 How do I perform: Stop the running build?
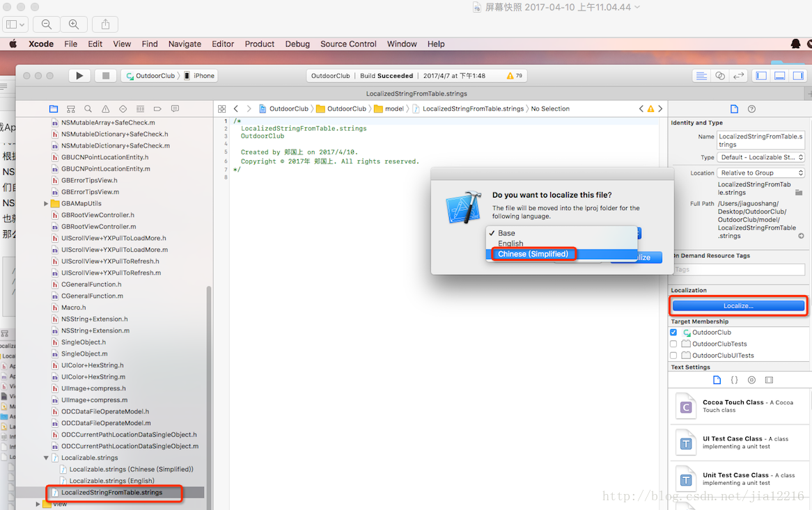click(106, 76)
